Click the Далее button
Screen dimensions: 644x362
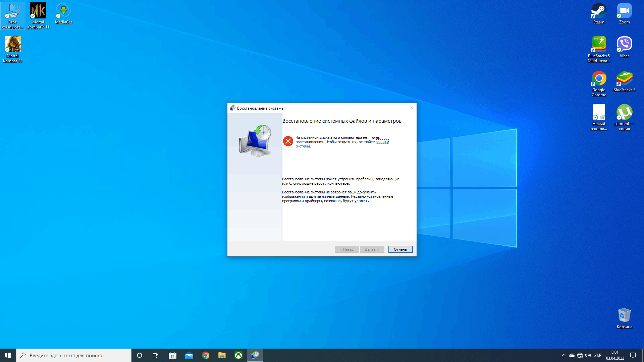(x=372, y=249)
